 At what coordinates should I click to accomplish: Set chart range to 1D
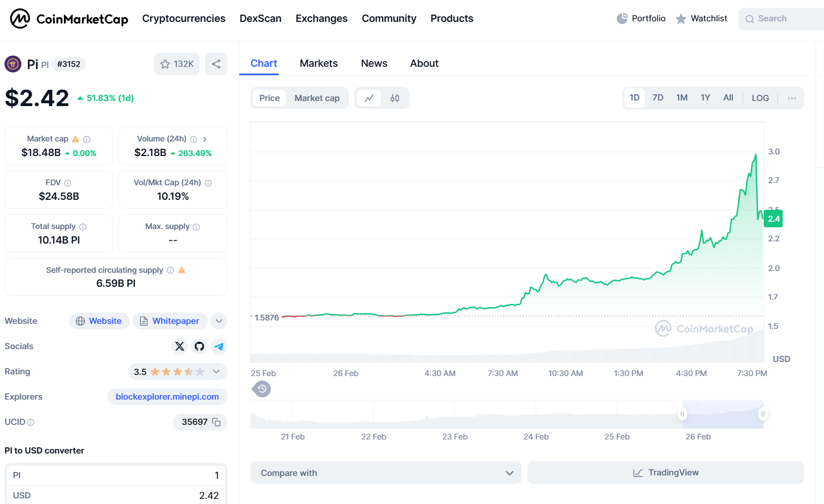[635, 98]
